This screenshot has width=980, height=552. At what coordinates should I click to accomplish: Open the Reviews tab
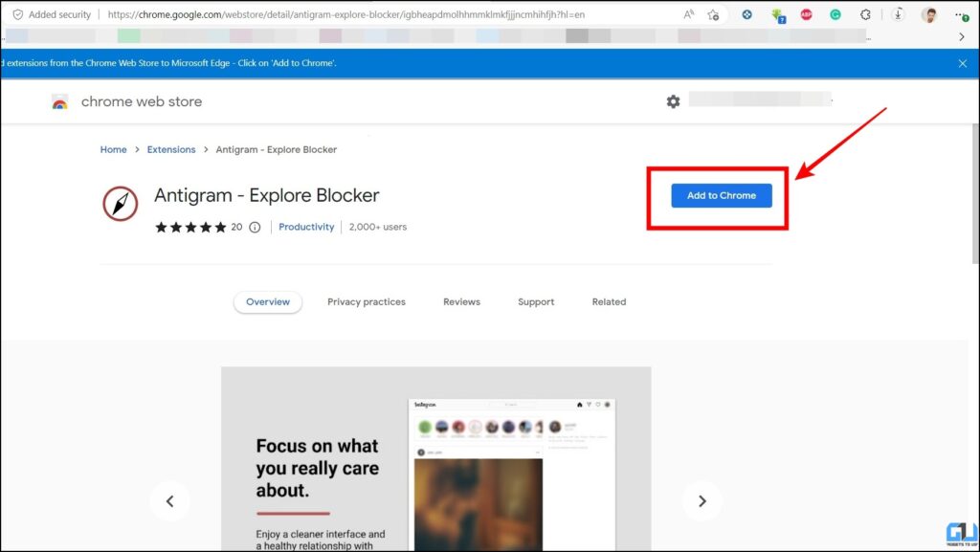pos(462,301)
